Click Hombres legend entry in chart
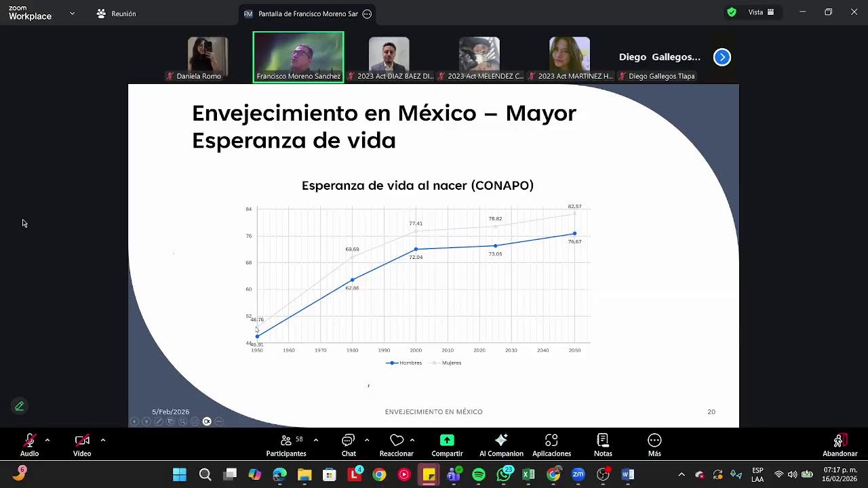 tap(404, 363)
